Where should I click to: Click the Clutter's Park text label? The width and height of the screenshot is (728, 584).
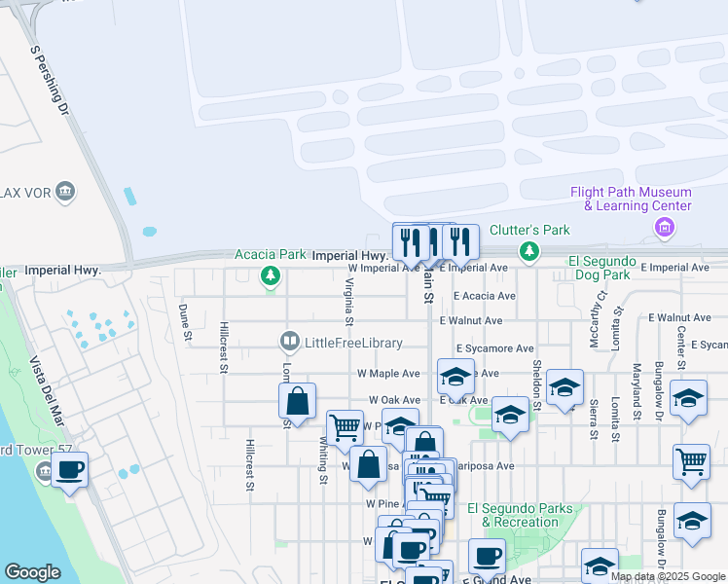point(529,230)
